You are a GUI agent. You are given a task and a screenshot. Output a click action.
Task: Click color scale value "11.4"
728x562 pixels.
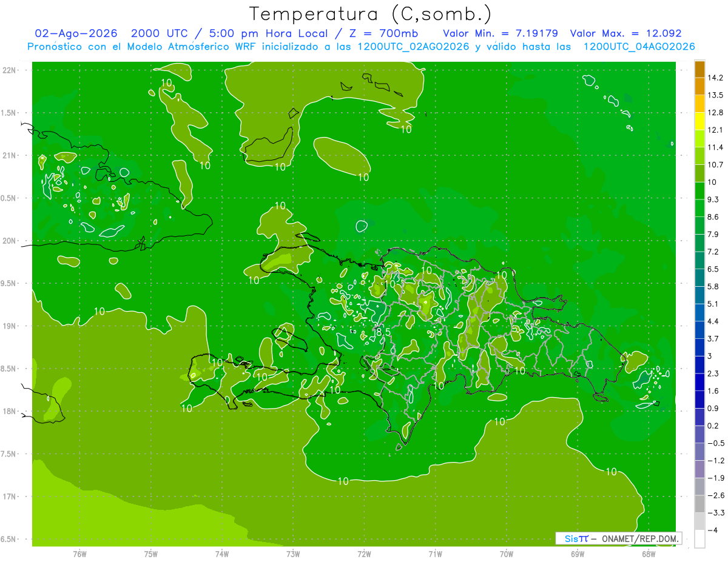click(715, 147)
